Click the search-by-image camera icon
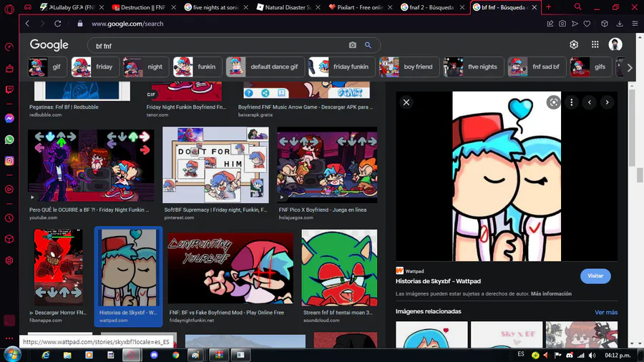 pyautogui.click(x=352, y=45)
